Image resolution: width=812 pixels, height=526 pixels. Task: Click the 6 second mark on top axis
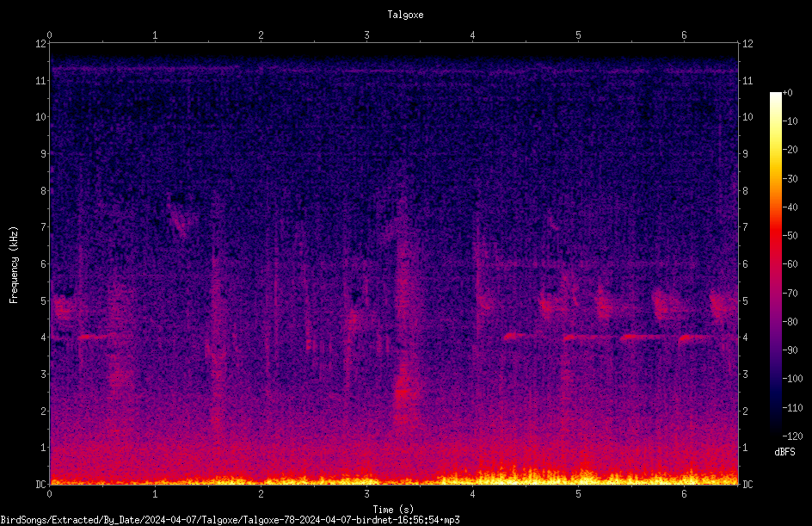pyautogui.click(x=684, y=35)
